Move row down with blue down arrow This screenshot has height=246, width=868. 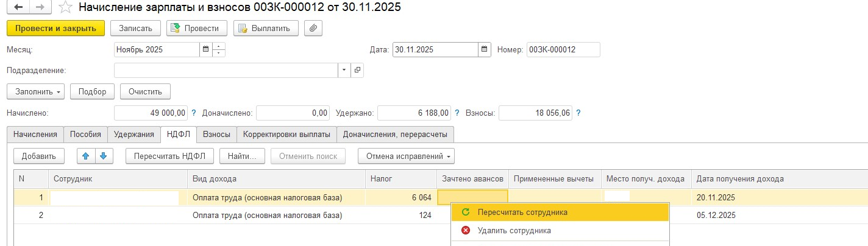103,156
